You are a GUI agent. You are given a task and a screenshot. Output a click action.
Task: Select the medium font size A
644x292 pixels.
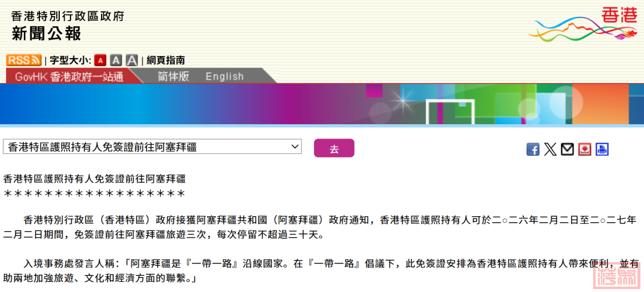[116, 60]
